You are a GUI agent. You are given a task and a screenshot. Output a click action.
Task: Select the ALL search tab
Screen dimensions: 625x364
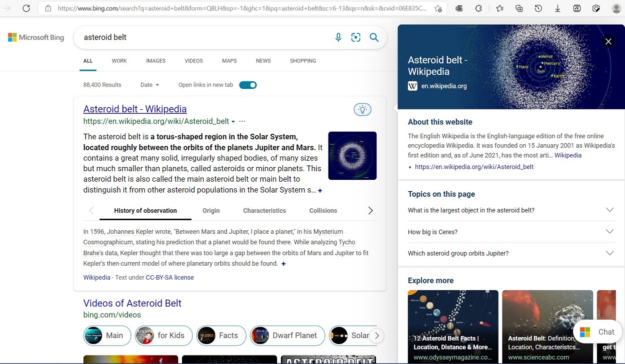click(88, 61)
